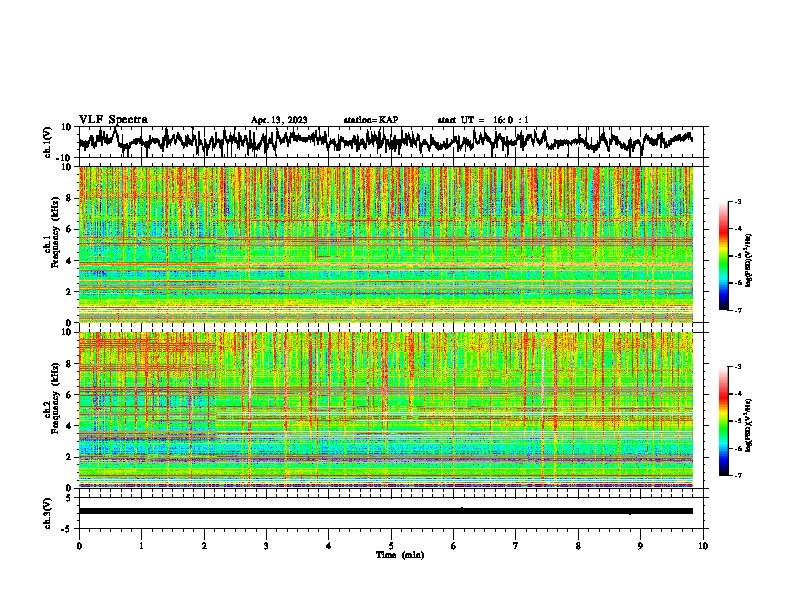Click the "10" label ending the time axis
Viewport: 792px width, 612px height.
[703, 546]
